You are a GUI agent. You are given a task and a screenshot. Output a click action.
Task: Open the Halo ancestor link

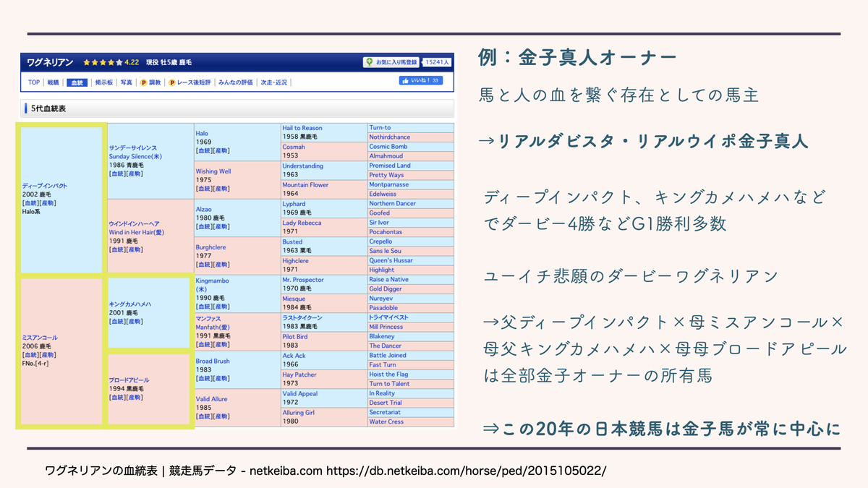203,133
